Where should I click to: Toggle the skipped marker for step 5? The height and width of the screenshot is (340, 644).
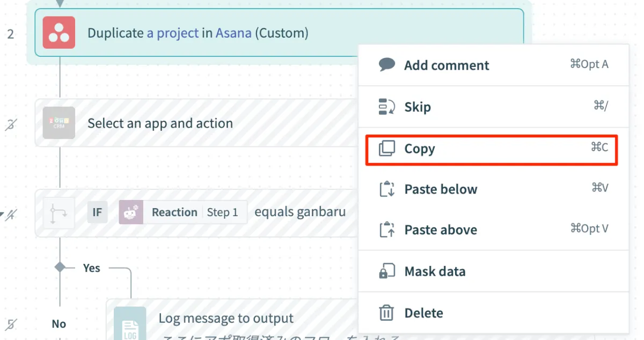[11, 324]
